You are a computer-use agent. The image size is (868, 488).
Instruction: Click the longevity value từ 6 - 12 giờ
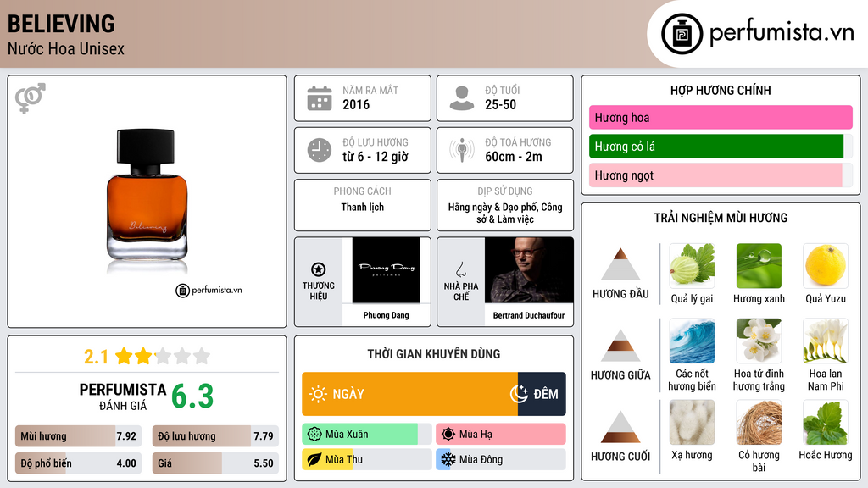click(x=376, y=157)
